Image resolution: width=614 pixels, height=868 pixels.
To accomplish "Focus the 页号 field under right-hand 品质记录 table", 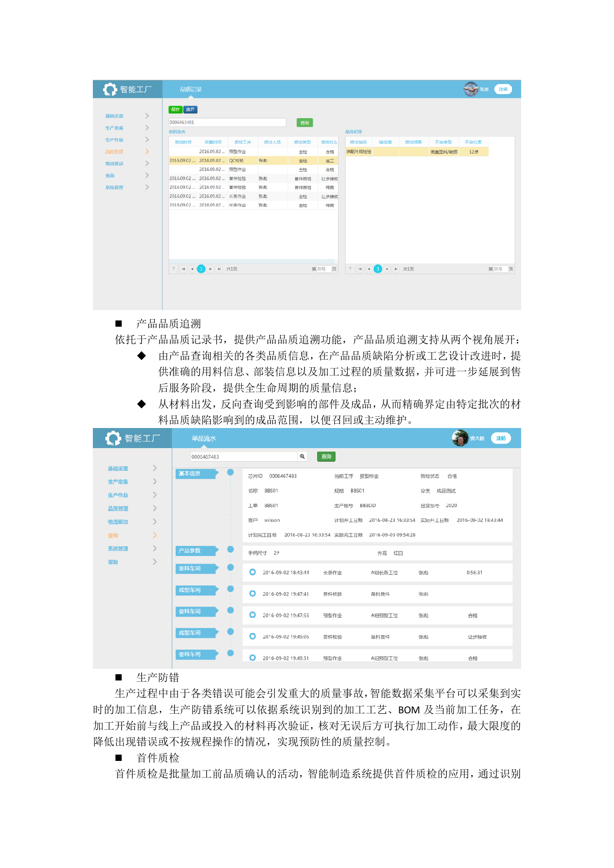I will (500, 269).
